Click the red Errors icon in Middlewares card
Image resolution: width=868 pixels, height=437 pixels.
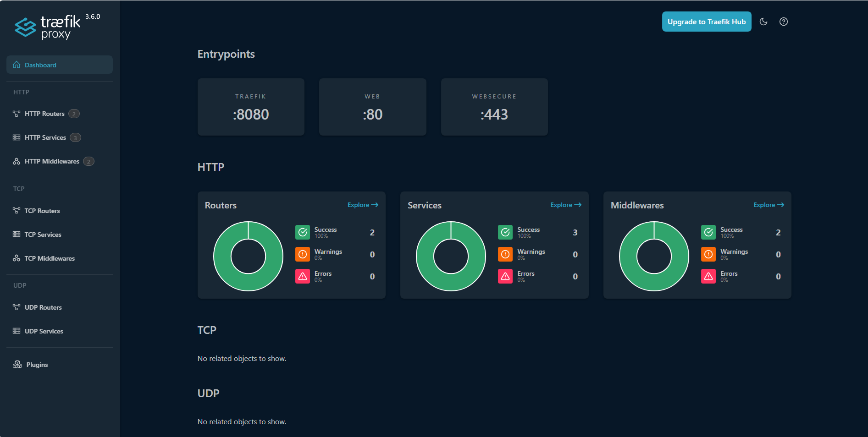708,276
